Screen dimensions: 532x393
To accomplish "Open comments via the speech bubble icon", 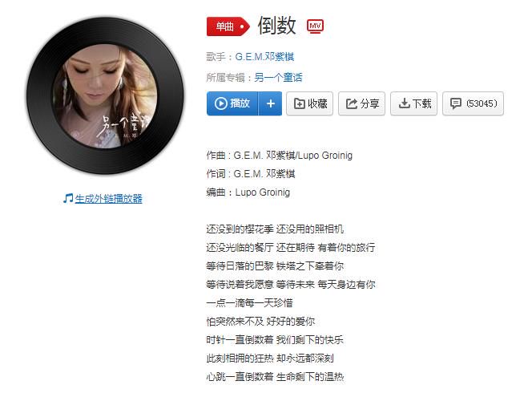I will pyautogui.click(x=455, y=103).
